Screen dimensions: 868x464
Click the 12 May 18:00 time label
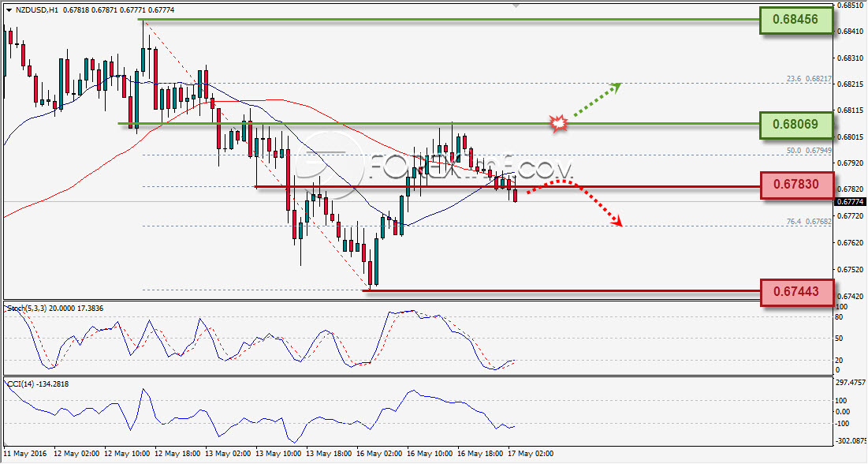coord(177,454)
